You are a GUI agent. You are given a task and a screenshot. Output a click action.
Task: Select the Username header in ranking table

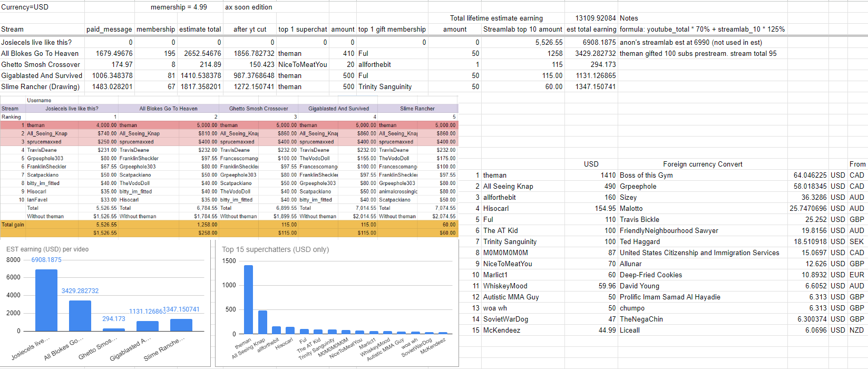tap(39, 100)
